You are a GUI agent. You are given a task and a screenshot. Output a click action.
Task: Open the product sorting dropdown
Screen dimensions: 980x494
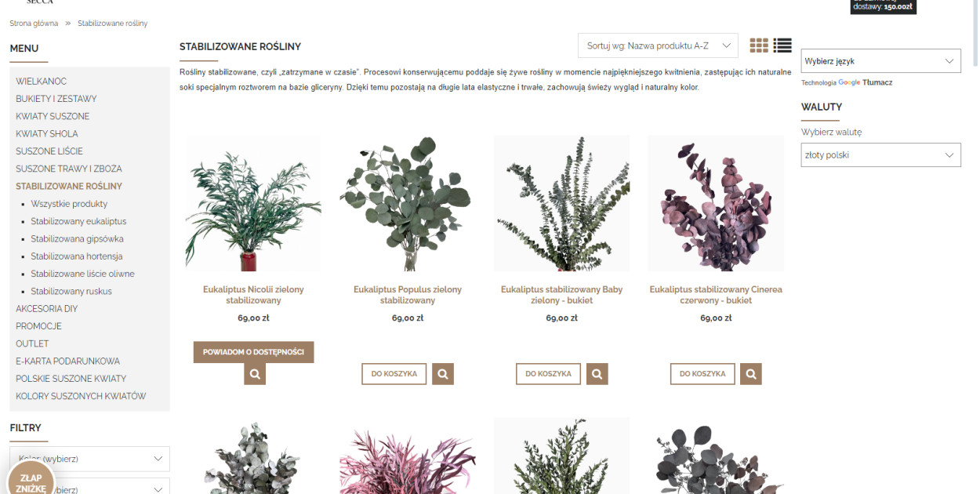658,45
